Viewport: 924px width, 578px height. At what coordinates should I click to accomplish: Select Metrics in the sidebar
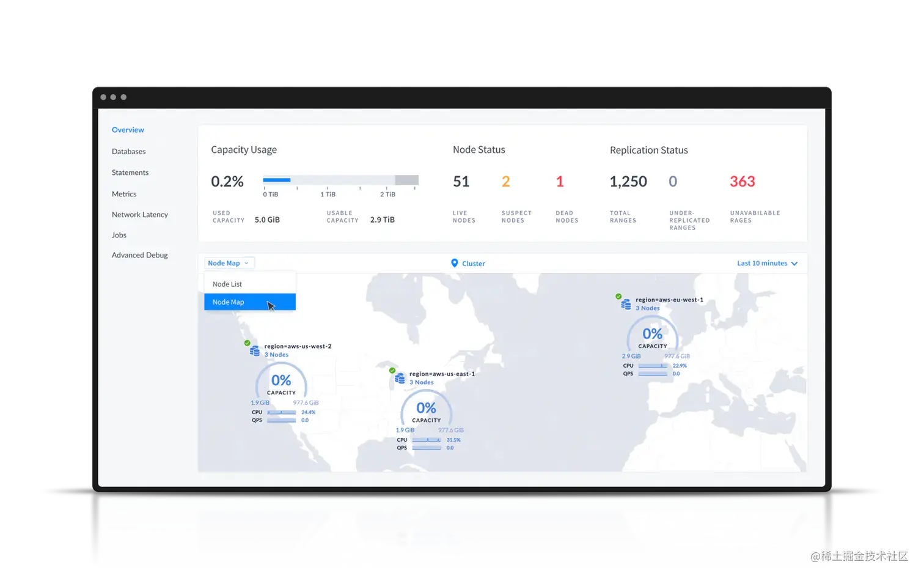tap(123, 194)
